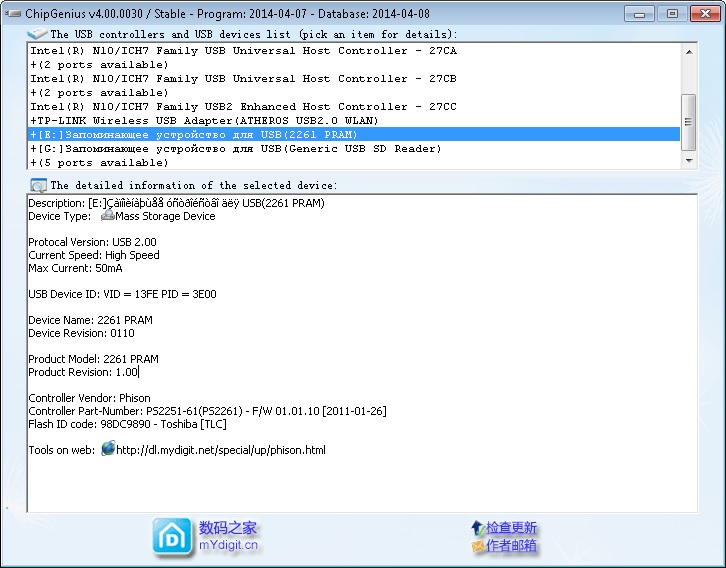Select the [E:] 2261 PRAM device row
The height and width of the screenshot is (568, 726).
pos(354,135)
